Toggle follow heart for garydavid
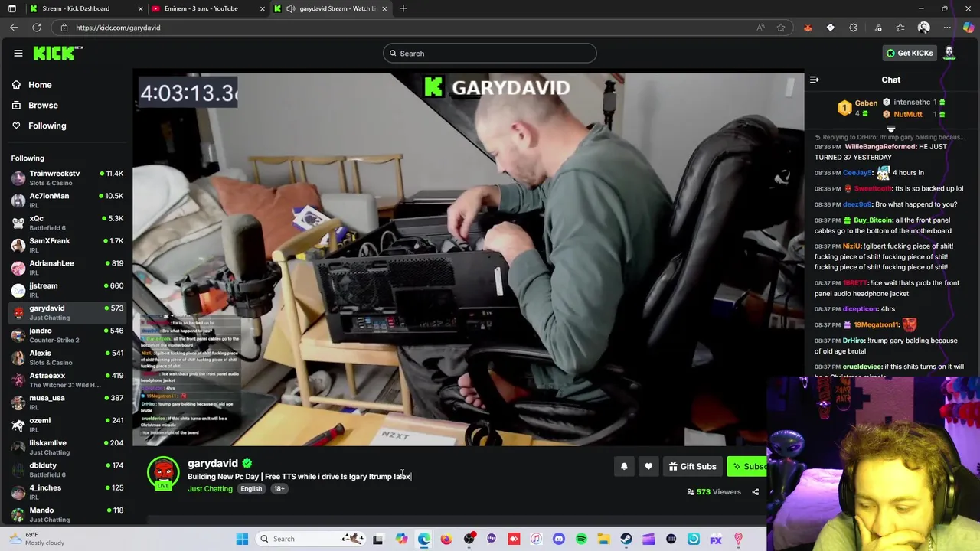Image resolution: width=980 pixels, height=551 pixels. pos(648,466)
